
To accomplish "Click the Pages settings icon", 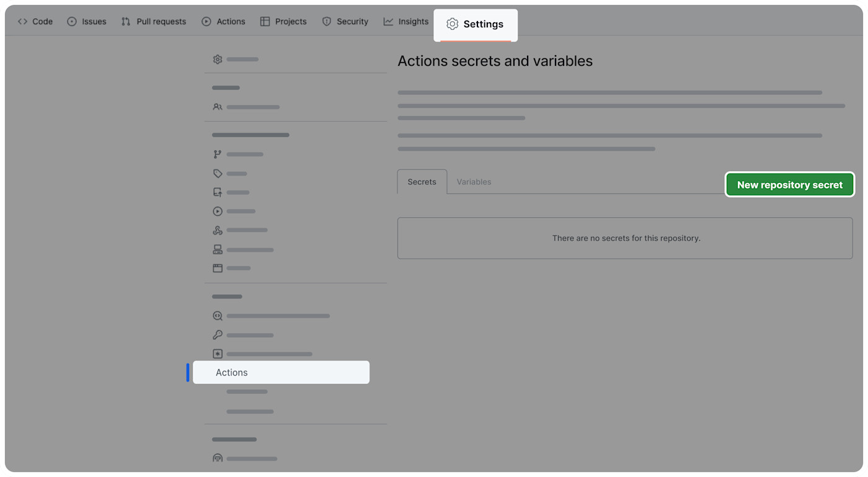I will tap(218, 268).
